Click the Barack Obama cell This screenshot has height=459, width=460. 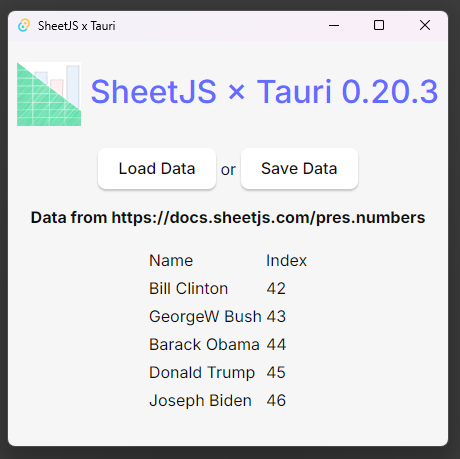click(x=204, y=345)
